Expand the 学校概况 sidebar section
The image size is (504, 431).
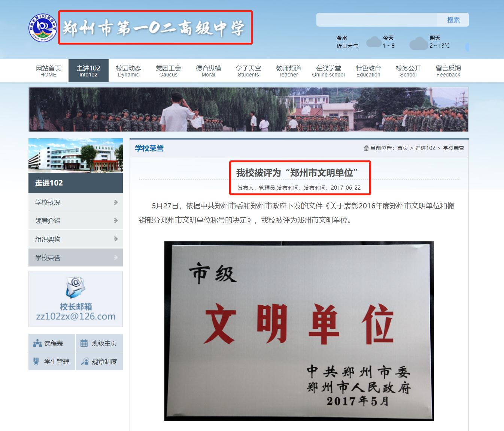[x=115, y=202]
